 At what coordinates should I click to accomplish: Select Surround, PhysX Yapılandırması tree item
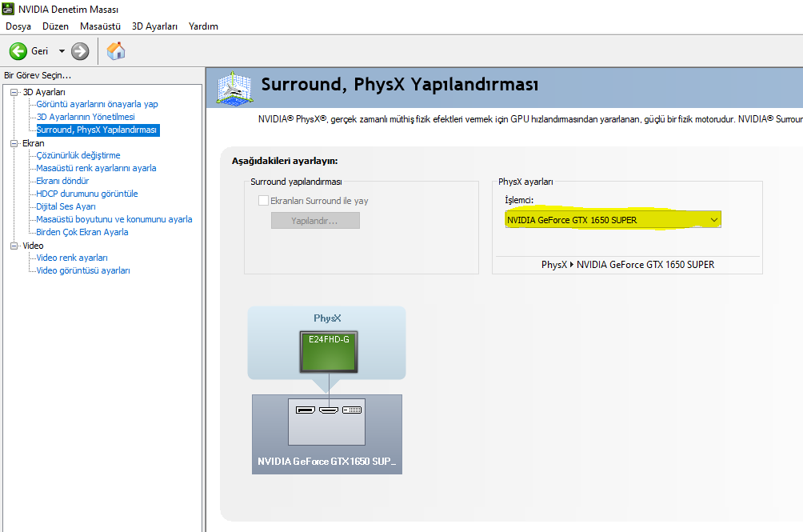[97, 130]
